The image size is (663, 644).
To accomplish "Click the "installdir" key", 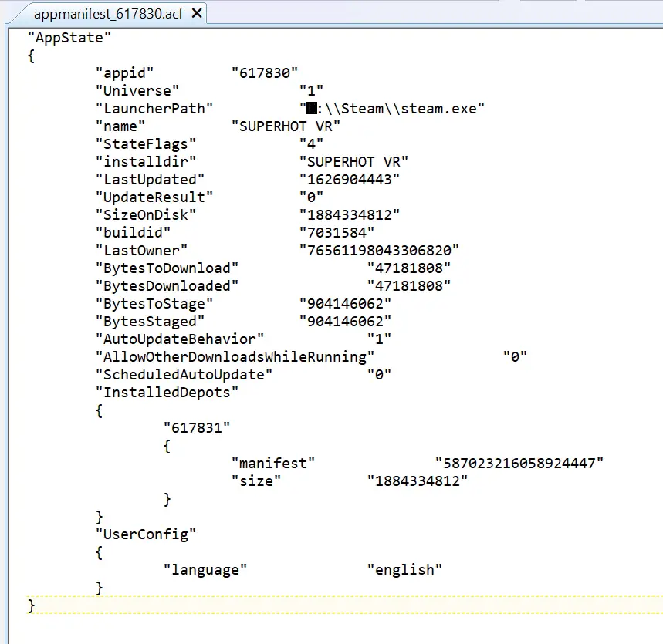I will (146, 162).
